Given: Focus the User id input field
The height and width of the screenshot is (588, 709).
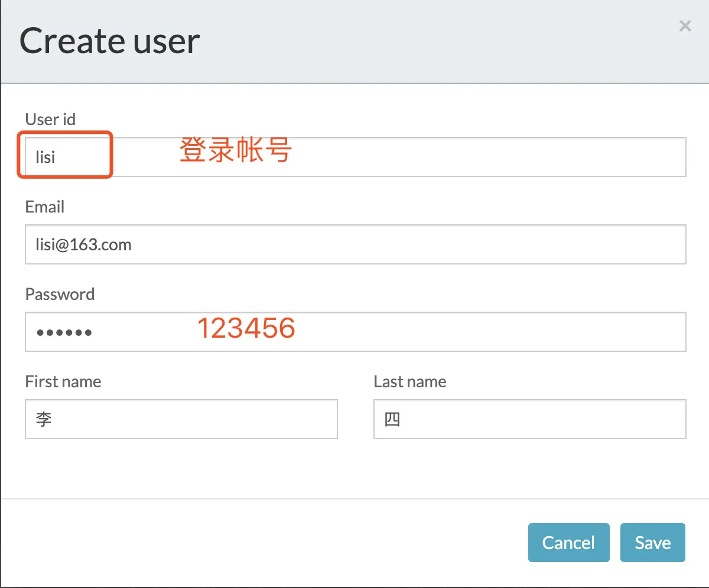Looking at the screenshot, I should pyautogui.click(x=356, y=157).
